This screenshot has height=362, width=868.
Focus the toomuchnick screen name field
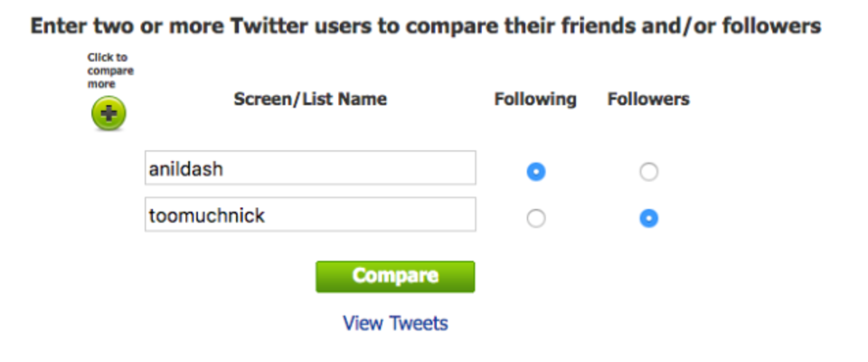coord(310,214)
